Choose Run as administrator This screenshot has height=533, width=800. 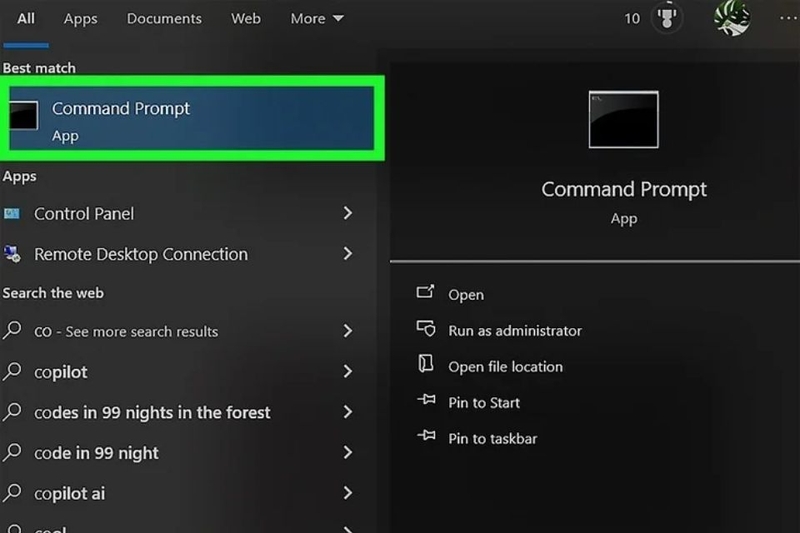coord(515,331)
